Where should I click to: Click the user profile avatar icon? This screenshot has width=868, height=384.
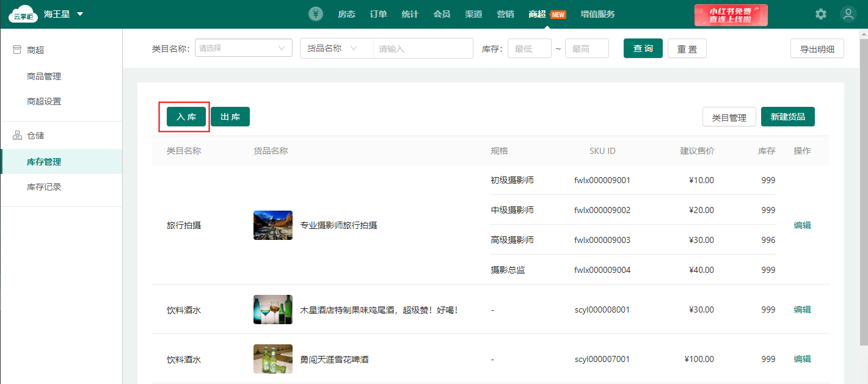848,14
